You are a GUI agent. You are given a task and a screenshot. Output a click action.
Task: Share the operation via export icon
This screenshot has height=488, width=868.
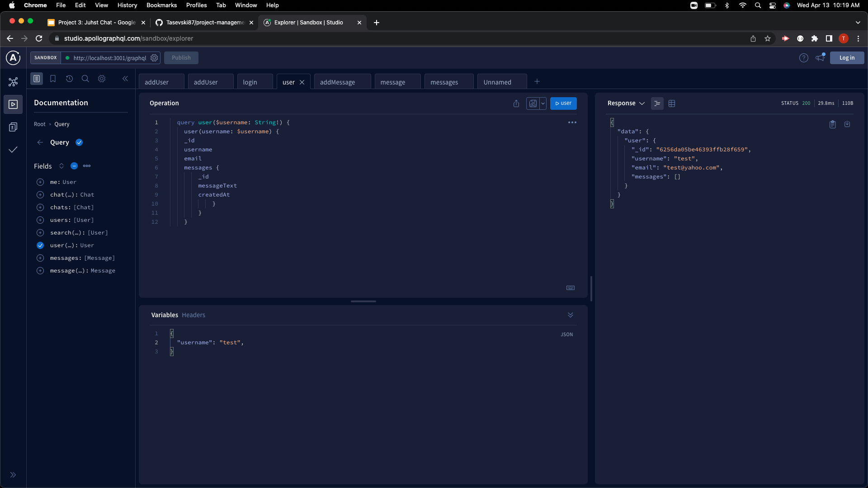[x=516, y=103]
